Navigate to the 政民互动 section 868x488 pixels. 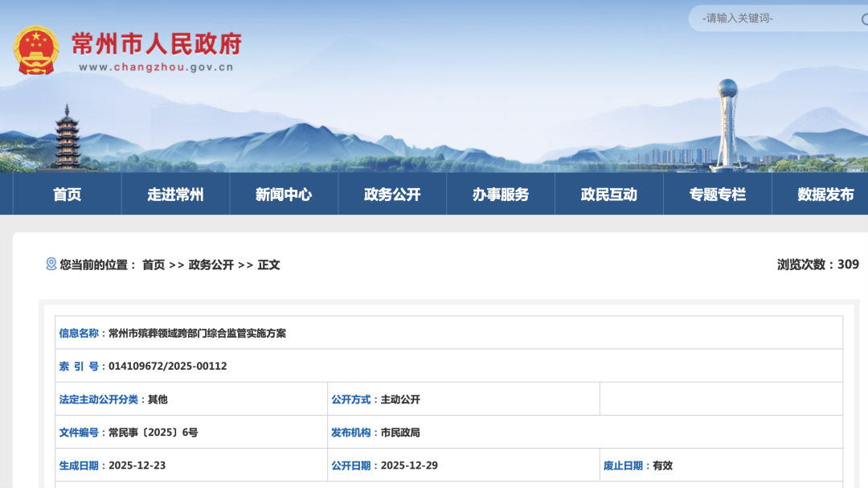[609, 195]
